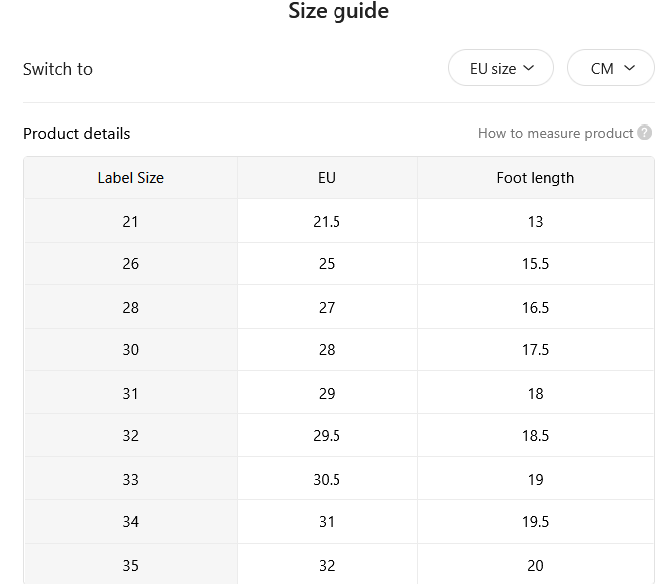Image resolution: width=672 pixels, height=584 pixels.
Task: Click EU value 27 cell
Action: pyautogui.click(x=327, y=307)
